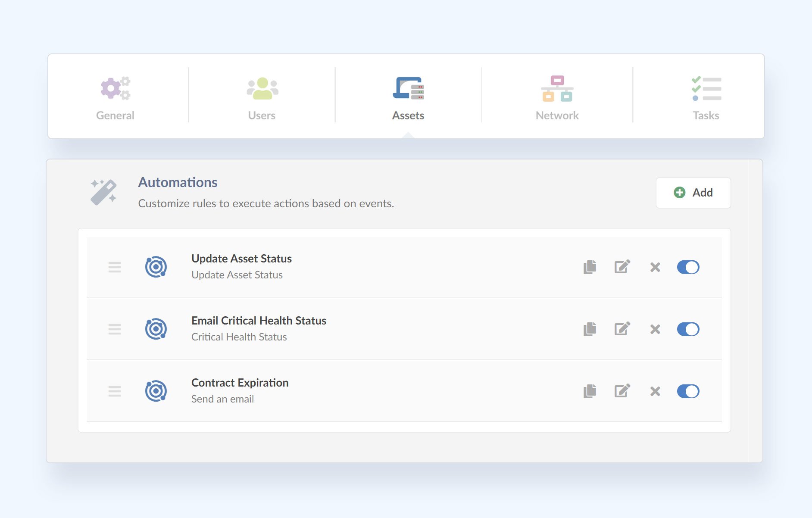This screenshot has width=812, height=518.
Task: Toggle off Email Critical Health Status
Action: pyautogui.click(x=688, y=329)
